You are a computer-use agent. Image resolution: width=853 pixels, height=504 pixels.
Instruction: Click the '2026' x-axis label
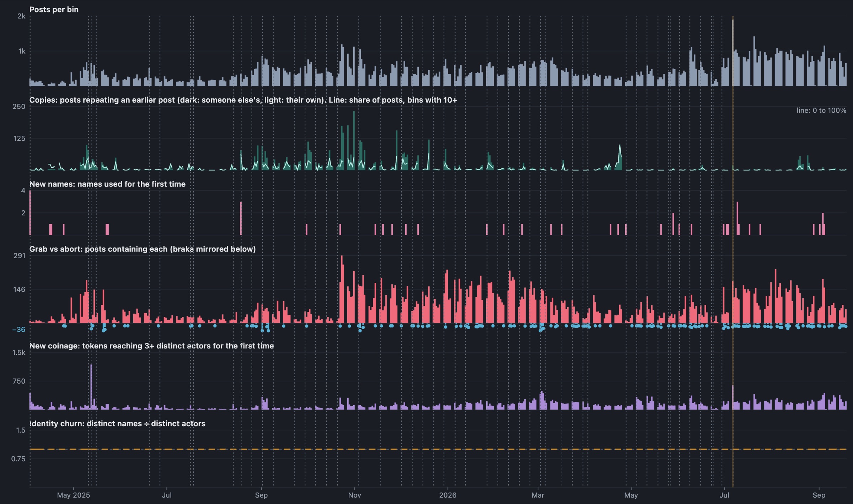click(x=448, y=495)
